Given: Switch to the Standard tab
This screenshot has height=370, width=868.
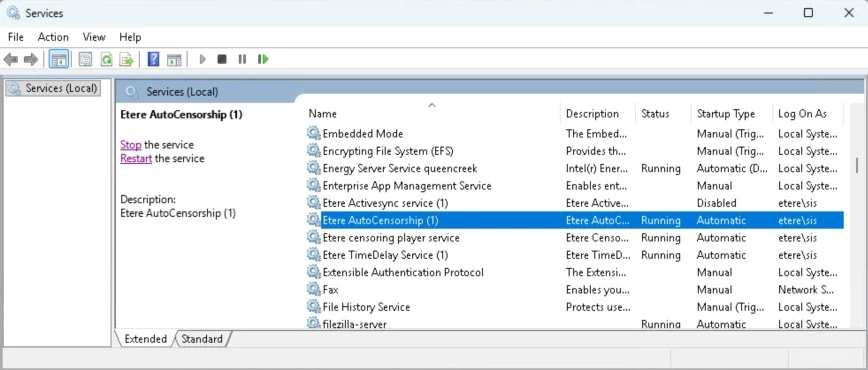Looking at the screenshot, I should (x=202, y=339).
